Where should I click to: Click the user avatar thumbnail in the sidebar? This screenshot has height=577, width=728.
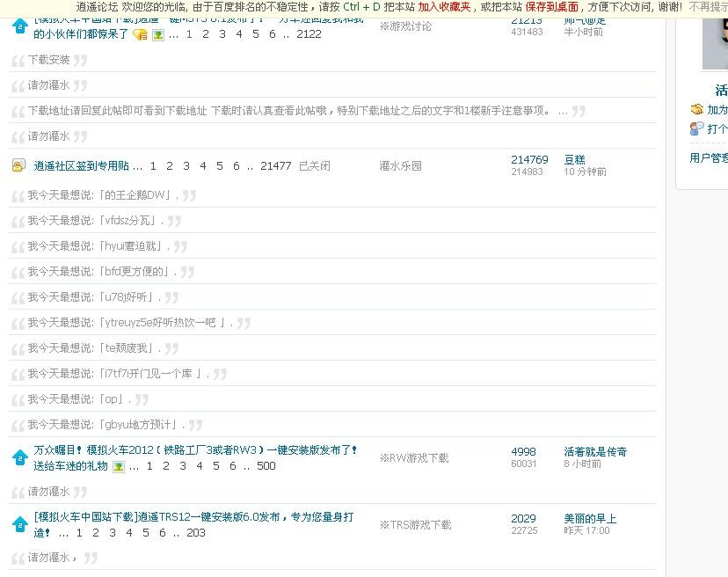point(715,35)
